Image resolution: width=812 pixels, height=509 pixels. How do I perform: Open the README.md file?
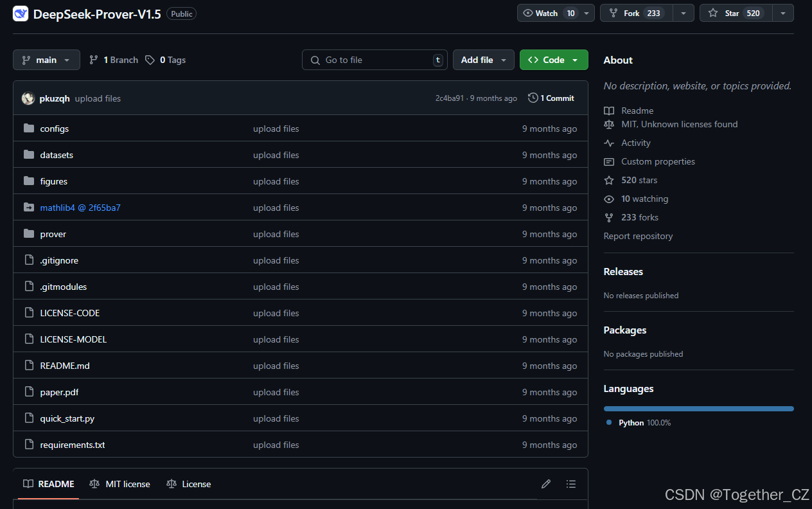pos(65,366)
